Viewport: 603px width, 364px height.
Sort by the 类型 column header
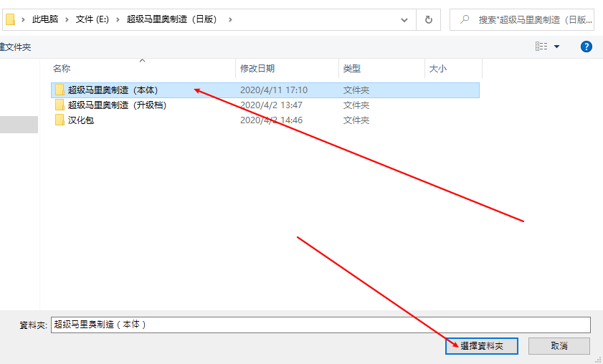click(x=381, y=68)
